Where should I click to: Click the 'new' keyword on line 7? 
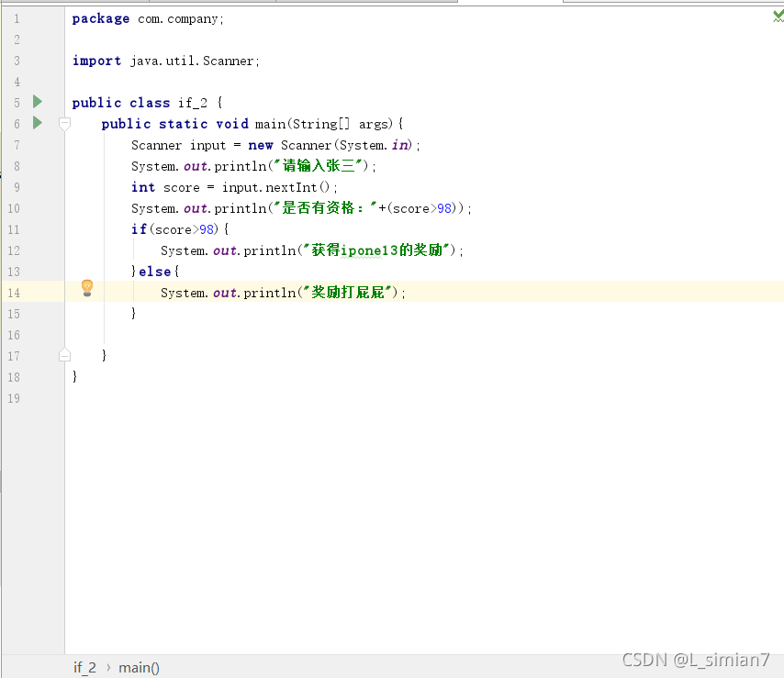(x=261, y=145)
